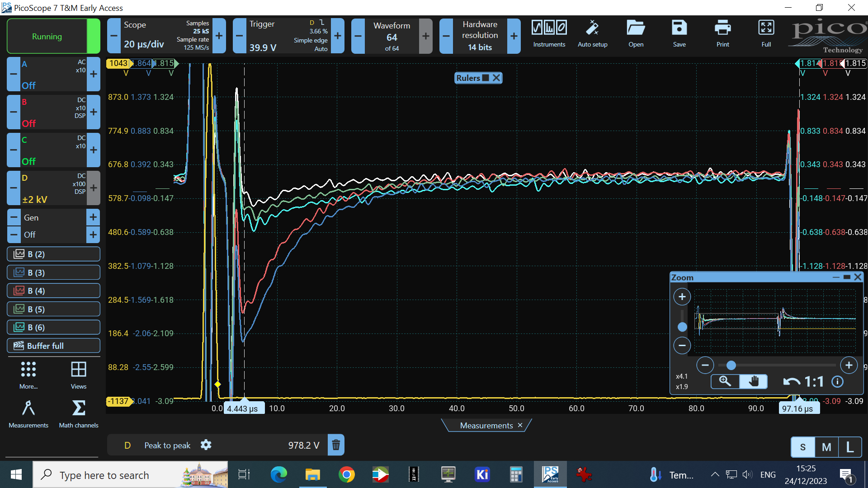Close the Measurements tab
The height and width of the screenshot is (488, 868).
coord(520,425)
